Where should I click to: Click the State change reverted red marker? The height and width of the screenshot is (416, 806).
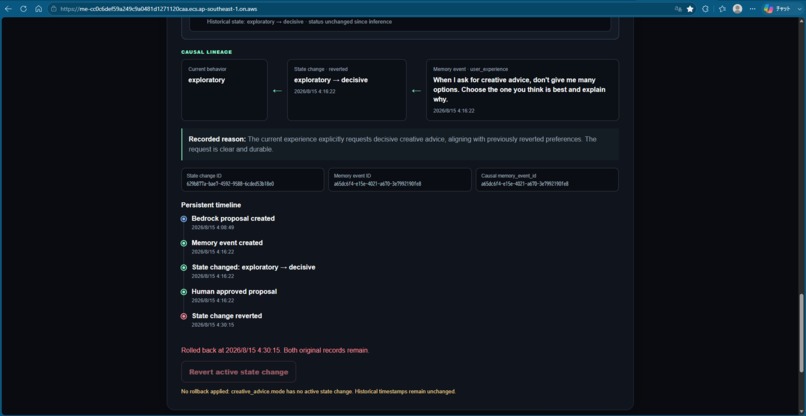coord(184,316)
